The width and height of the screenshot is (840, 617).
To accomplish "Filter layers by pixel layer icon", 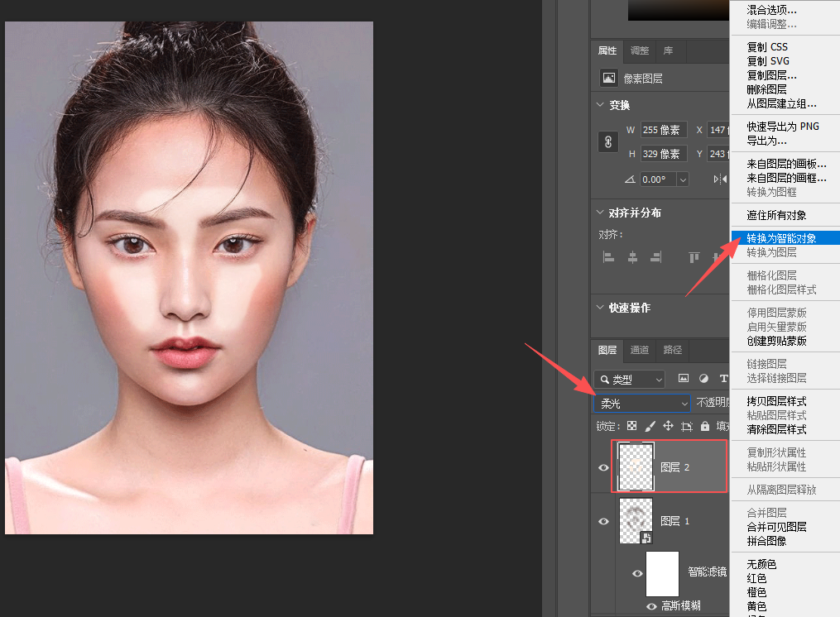I will (684, 379).
